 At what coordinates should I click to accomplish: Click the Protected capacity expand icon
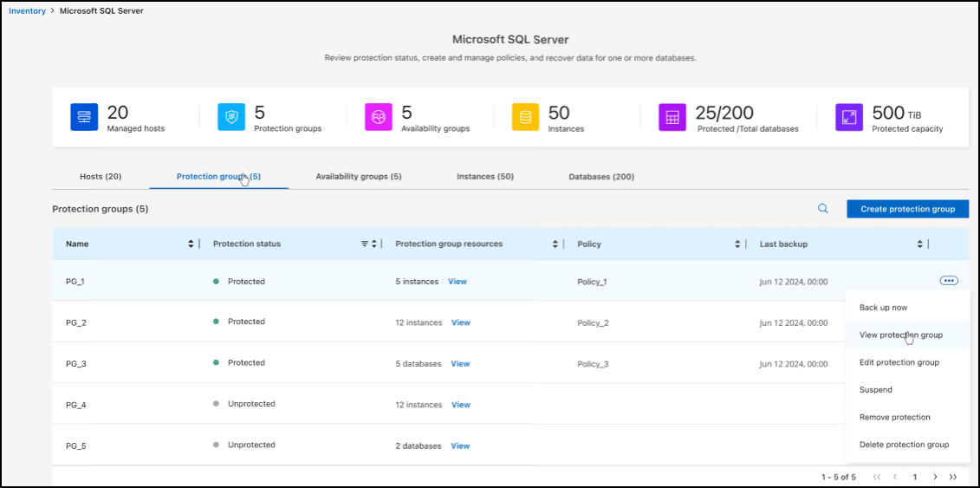[x=849, y=117]
